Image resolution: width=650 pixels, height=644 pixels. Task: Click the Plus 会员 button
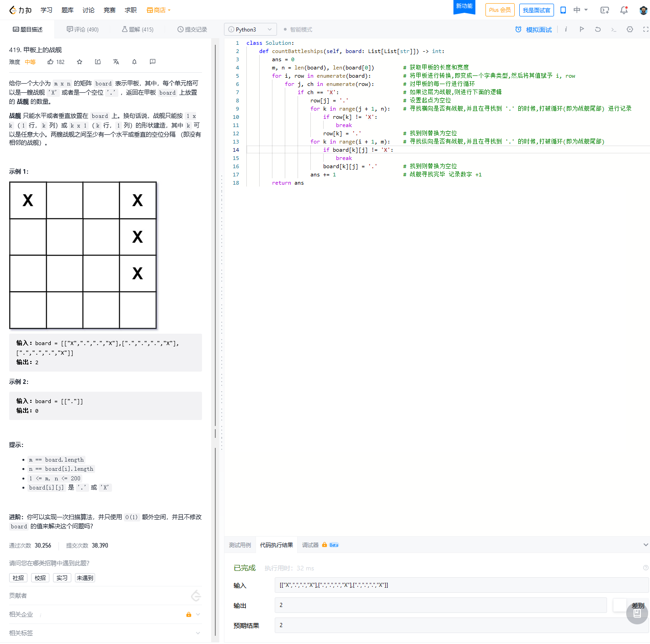click(500, 10)
